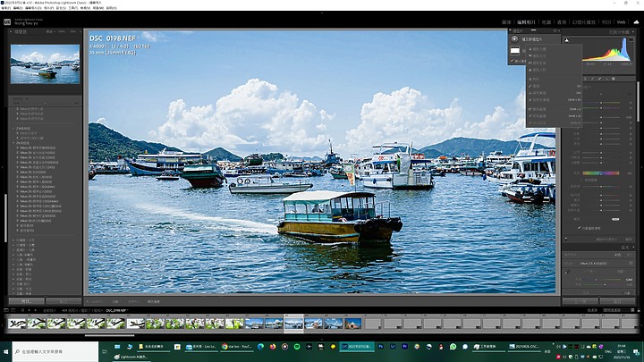Click the 貼上 Paste settings button
The image size is (644, 362).
point(64,301)
